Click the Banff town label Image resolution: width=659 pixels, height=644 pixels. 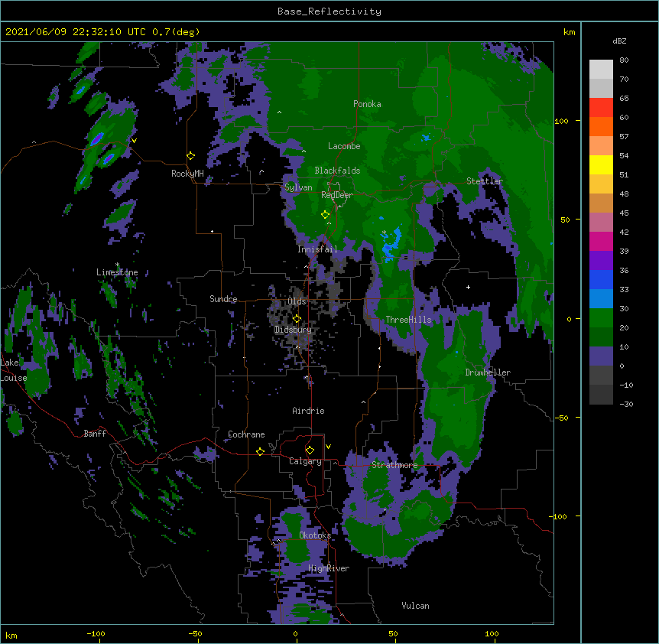95,434
